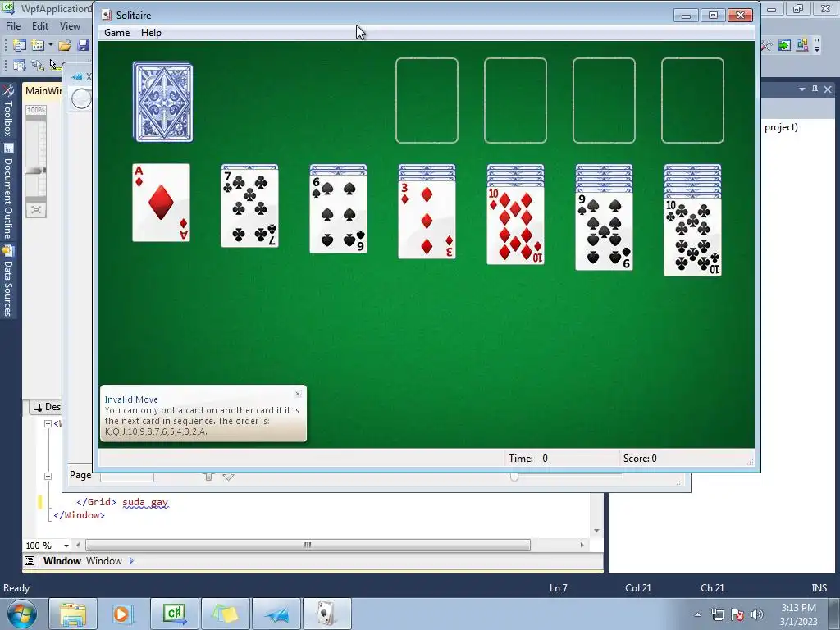840x630 pixels.
Task: Toggle auto-hide pin on right panel
Action: 815,89
